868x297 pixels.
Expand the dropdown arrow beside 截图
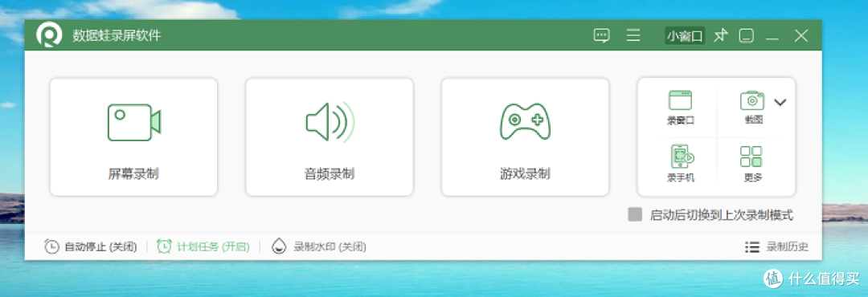click(780, 102)
